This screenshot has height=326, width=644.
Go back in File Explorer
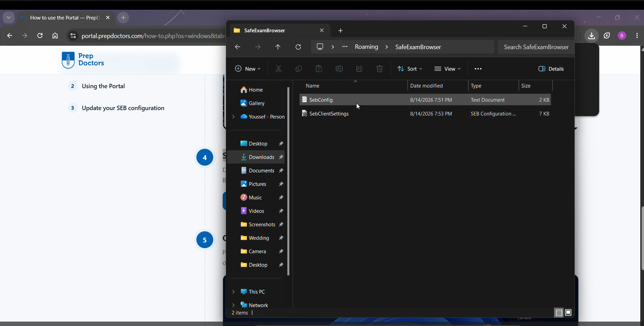(x=238, y=47)
